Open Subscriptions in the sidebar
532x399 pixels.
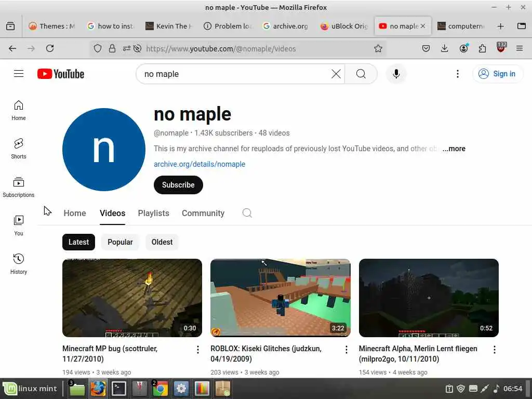[19, 187]
